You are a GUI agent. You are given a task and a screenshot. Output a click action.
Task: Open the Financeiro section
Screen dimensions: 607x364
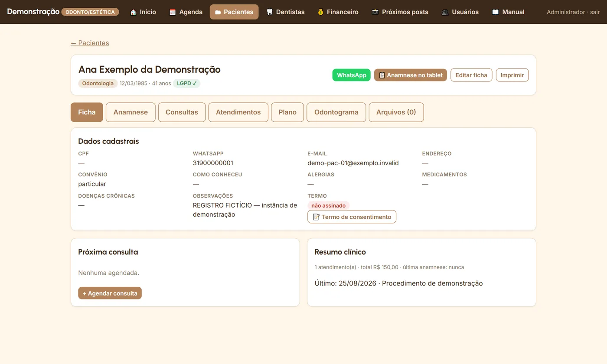(x=338, y=12)
